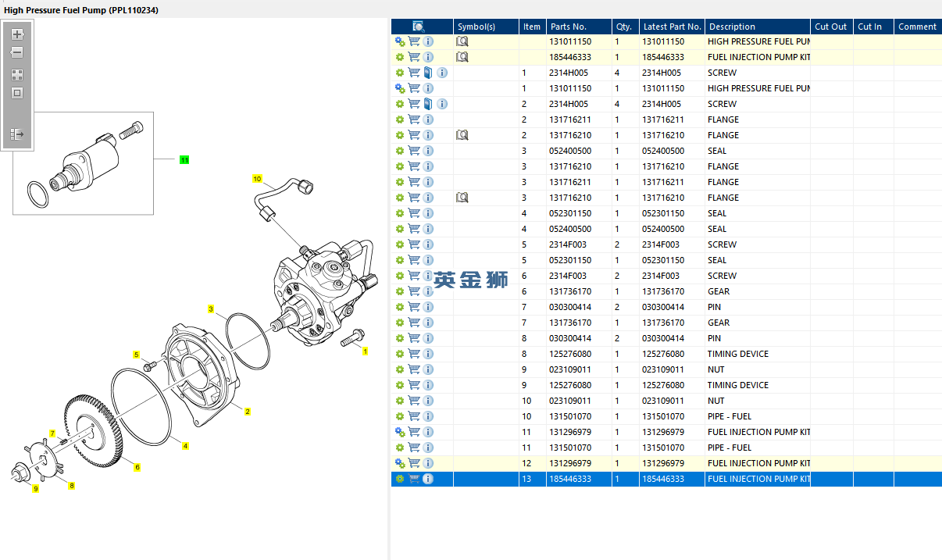Select Parts No. 131716211 in item 3 row
The image size is (942, 560).
click(570, 182)
